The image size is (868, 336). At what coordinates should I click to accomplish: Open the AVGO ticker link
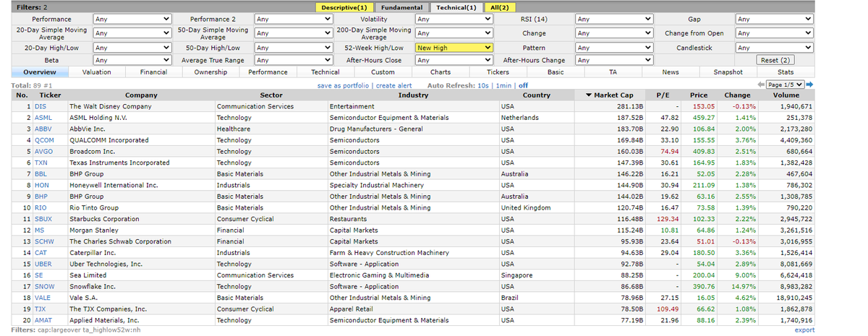(44, 152)
